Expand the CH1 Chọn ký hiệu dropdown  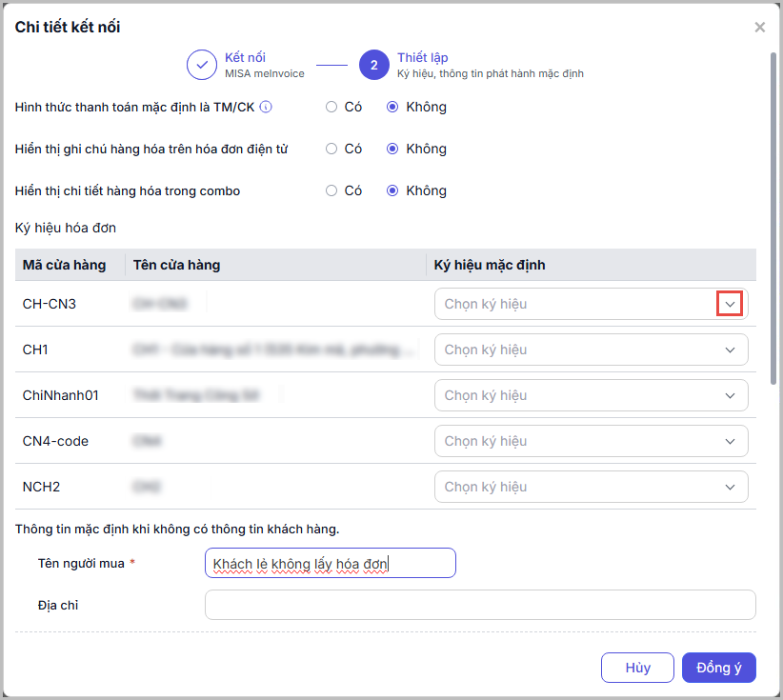[730, 350]
